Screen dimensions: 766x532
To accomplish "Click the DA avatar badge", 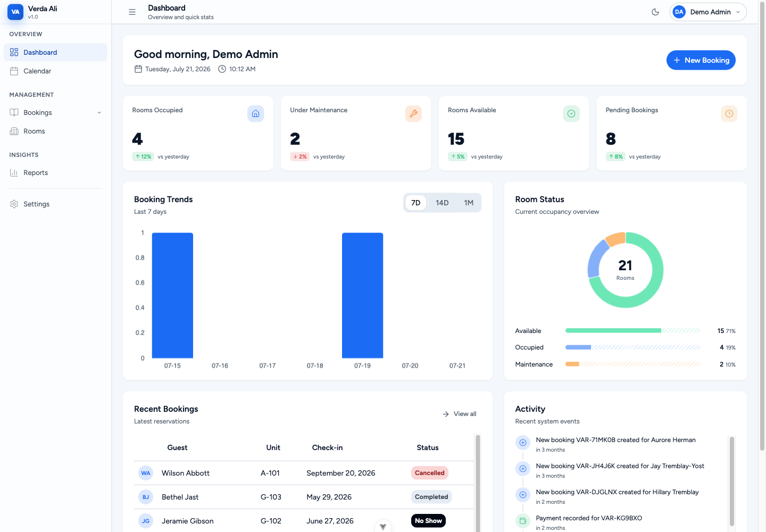I will 679,12.
